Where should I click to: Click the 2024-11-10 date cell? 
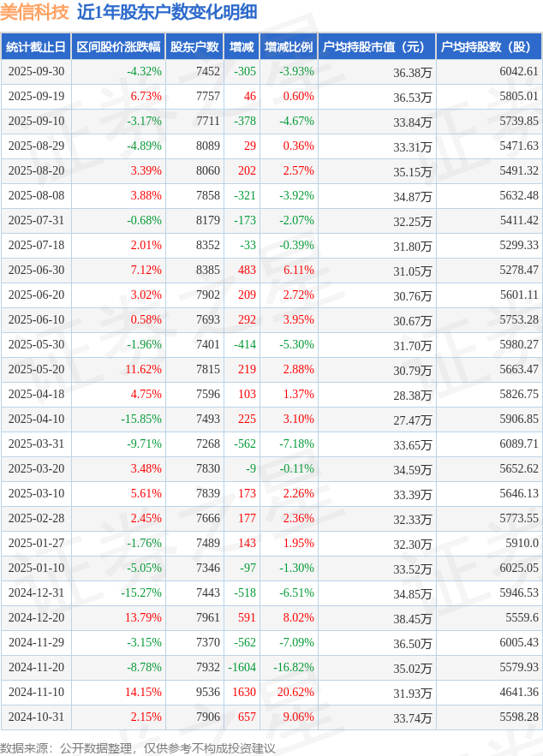[35, 692]
